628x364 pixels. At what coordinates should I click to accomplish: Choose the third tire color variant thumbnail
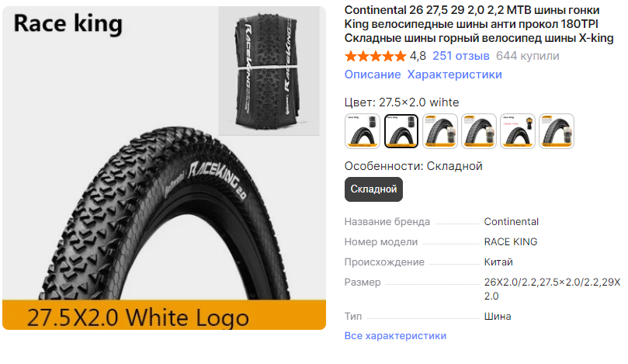(440, 131)
